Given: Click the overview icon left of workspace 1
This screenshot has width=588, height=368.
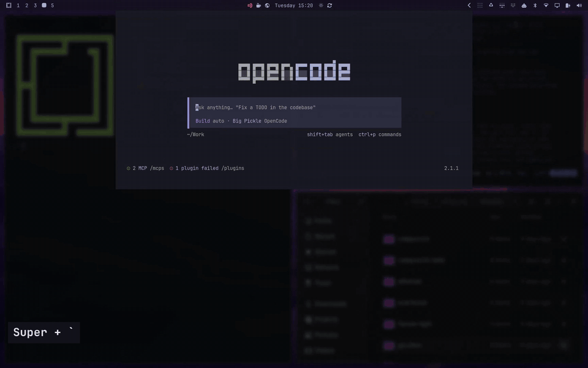Looking at the screenshot, I should tap(9, 6).
